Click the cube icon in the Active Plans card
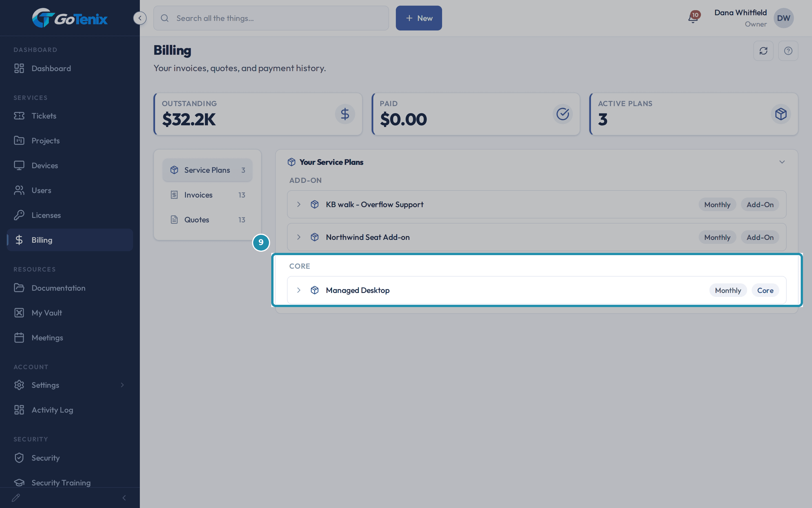Screen dimensions: 812x508 coord(781,114)
